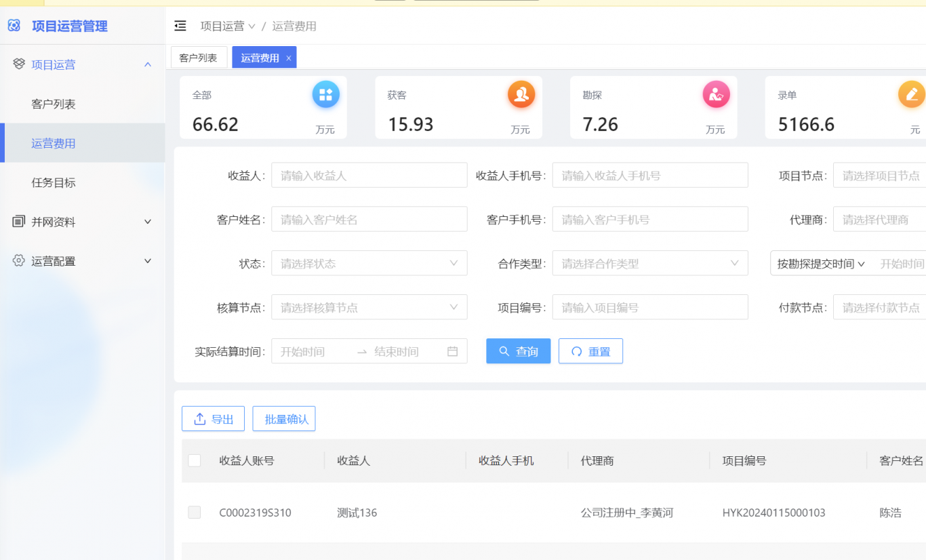The width and height of the screenshot is (926, 560).
Task: Click cell HYK20240115000103
Action: pos(774,513)
